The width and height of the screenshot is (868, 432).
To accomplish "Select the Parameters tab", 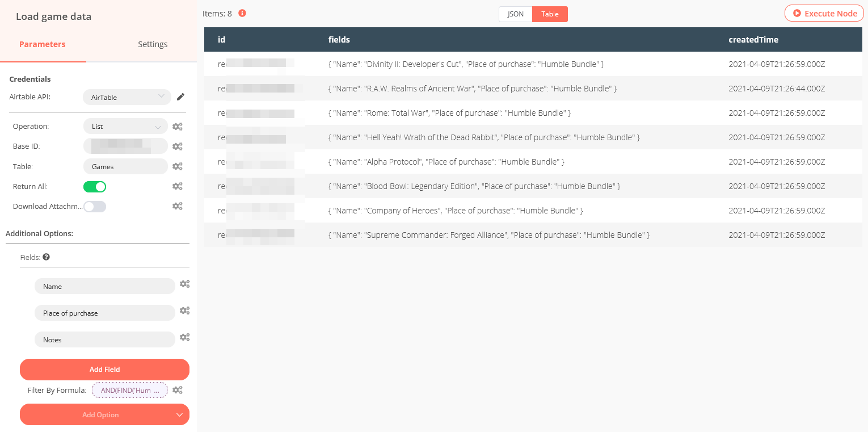I will pos(43,44).
